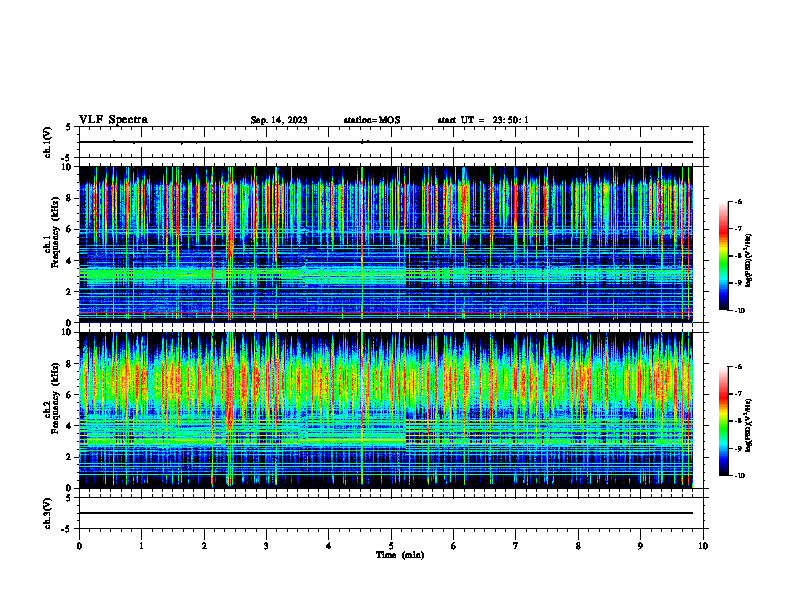Click the '2' tick on time axis
792x612 pixels.
[204, 546]
